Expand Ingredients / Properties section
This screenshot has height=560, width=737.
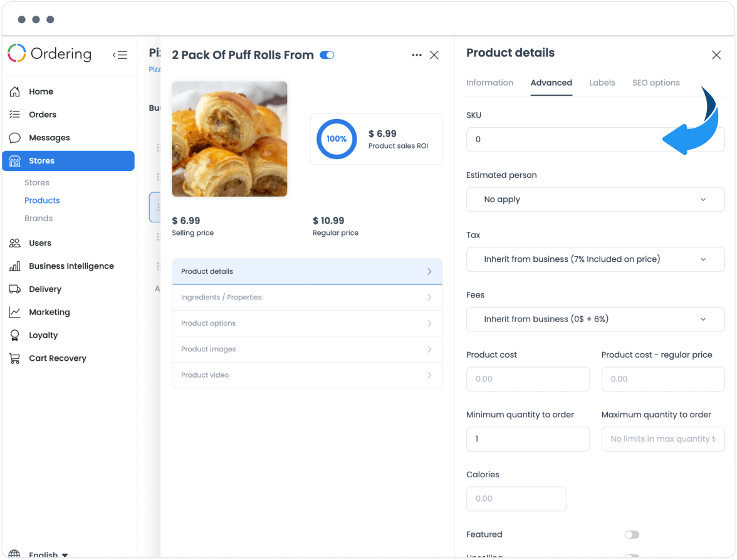point(307,298)
